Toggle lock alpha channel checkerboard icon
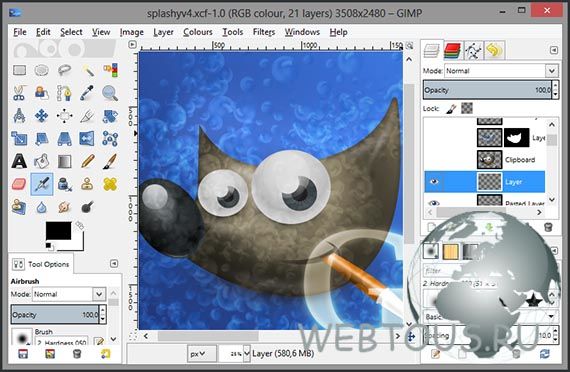Screen dimensions: 570x372 click(x=467, y=108)
